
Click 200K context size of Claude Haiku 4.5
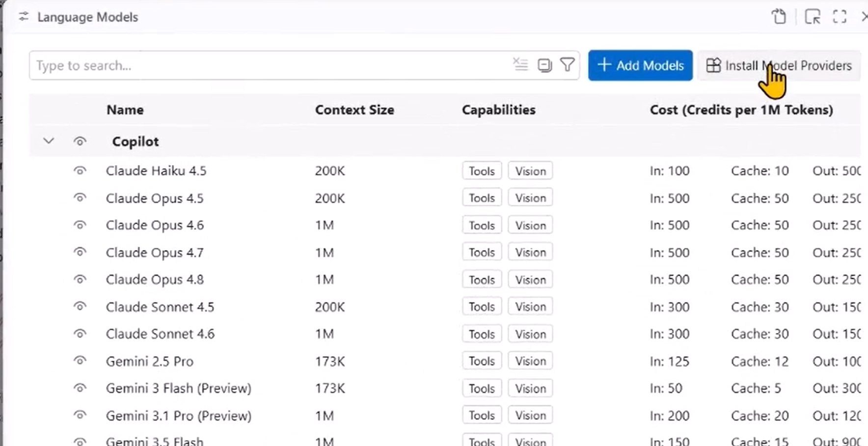pyautogui.click(x=330, y=171)
